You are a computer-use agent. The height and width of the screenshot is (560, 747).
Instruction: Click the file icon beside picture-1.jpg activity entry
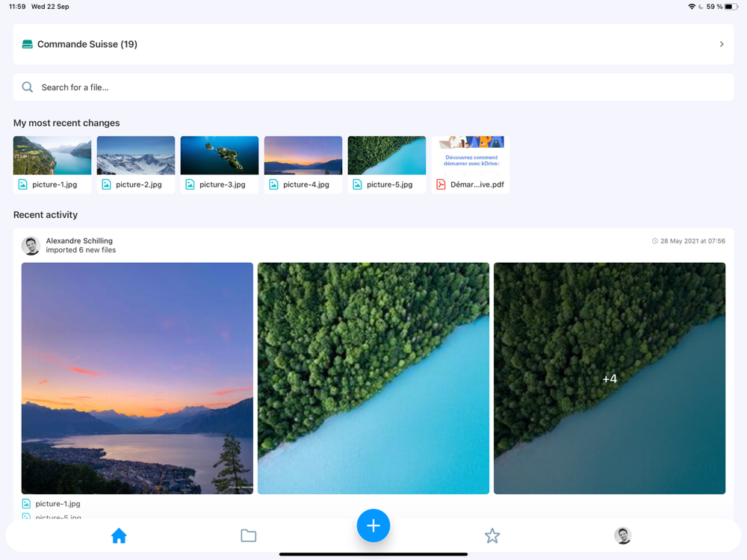pos(26,503)
